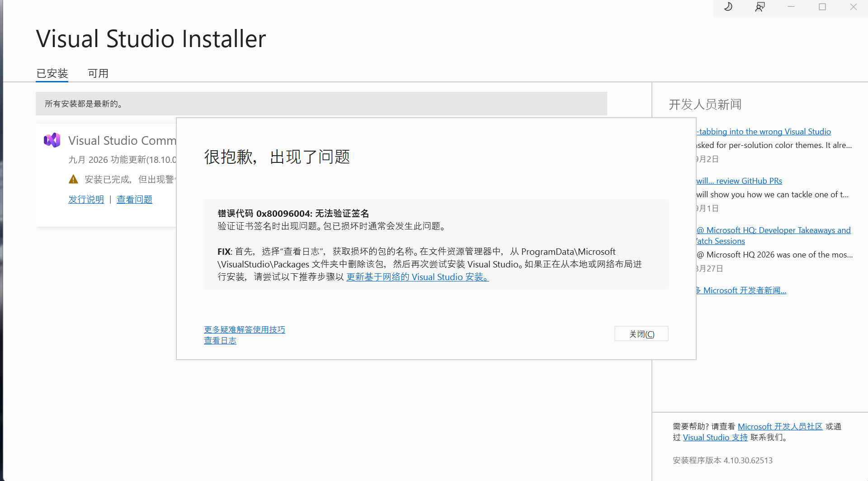This screenshot has width=868, height=481.
Task: Maximize the Visual Studio Installer window
Action: click(x=822, y=7)
